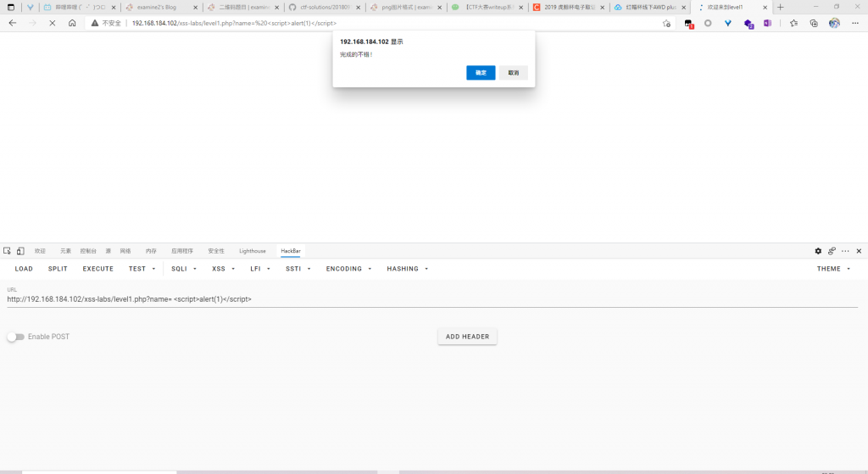This screenshot has height=474, width=868.
Task: Click the DevTools feedback icon
Action: tap(832, 251)
